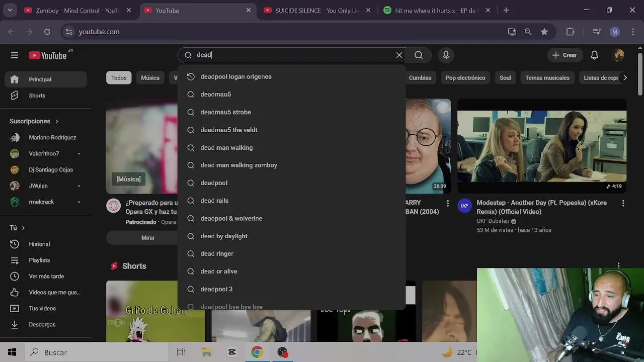The width and height of the screenshot is (644, 362).
Task: Click Chrome icon in taskbar
Action: point(257,352)
